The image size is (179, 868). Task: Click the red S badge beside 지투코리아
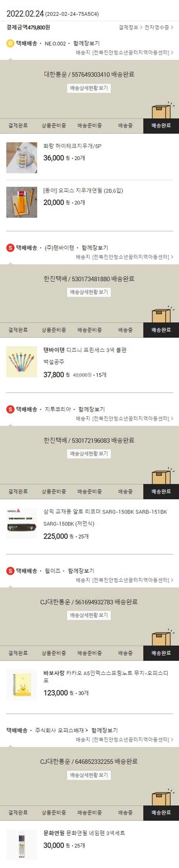(11, 409)
